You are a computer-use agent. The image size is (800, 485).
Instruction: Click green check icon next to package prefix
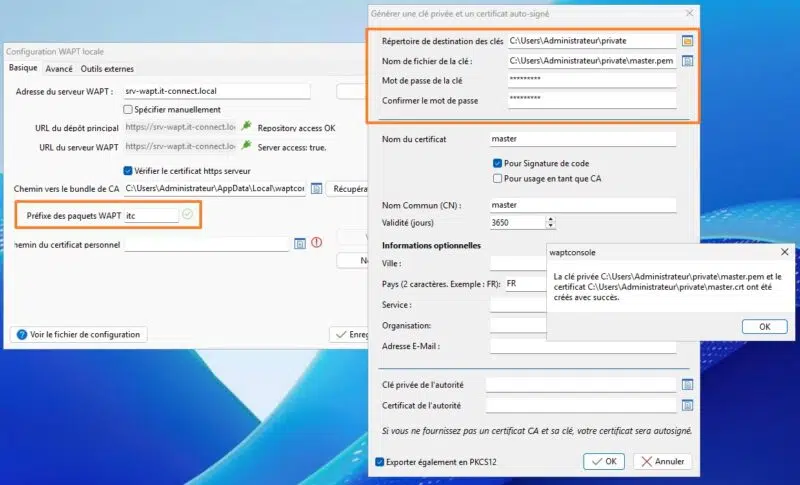pyautogui.click(x=187, y=214)
